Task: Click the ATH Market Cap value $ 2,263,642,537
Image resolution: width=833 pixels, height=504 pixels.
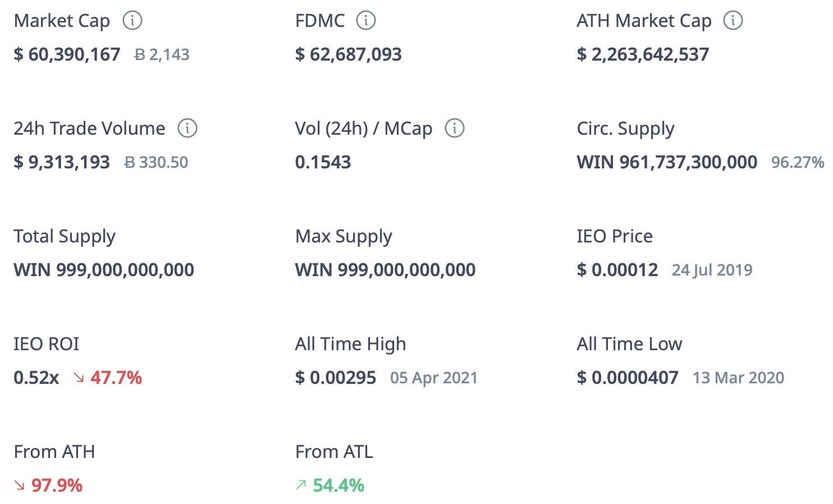Action: pos(643,54)
